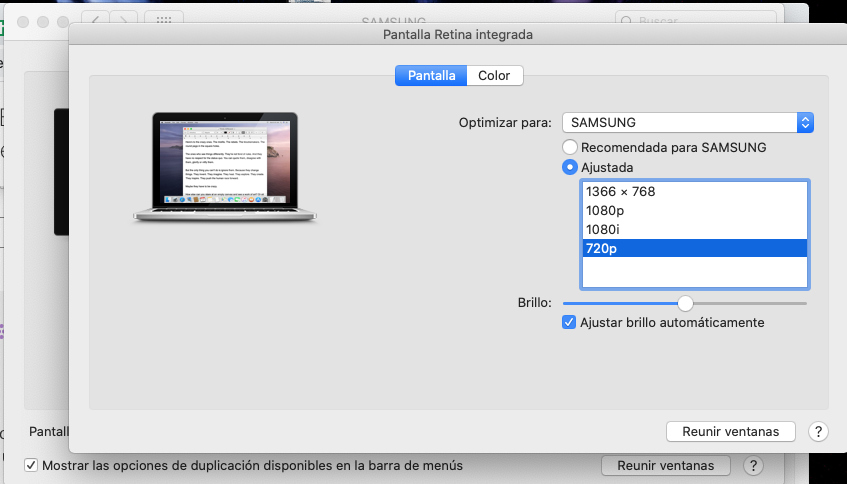Close the SAMSUNG window

click(x=23, y=22)
